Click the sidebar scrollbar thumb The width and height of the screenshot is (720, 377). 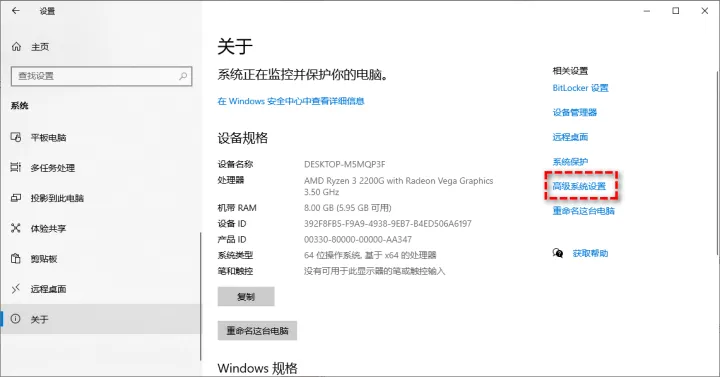click(x=200, y=296)
